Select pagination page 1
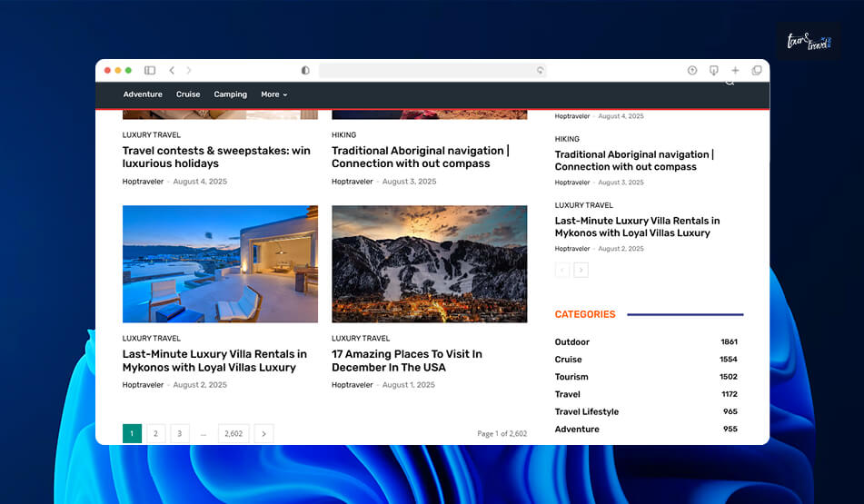864x504 pixels. pyautogui.click(x=132, y=433)
